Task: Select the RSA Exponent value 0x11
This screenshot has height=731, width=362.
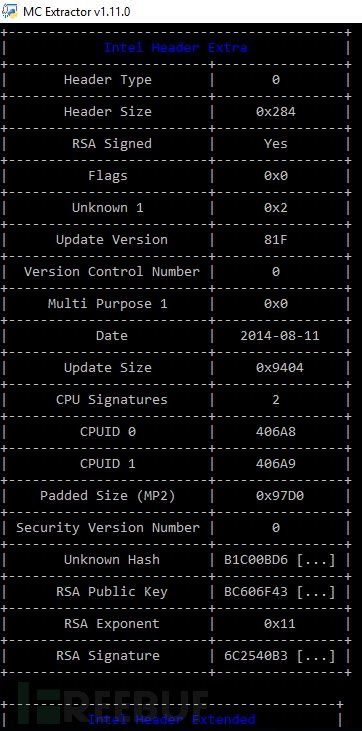Action: click(x=280, y=624)
